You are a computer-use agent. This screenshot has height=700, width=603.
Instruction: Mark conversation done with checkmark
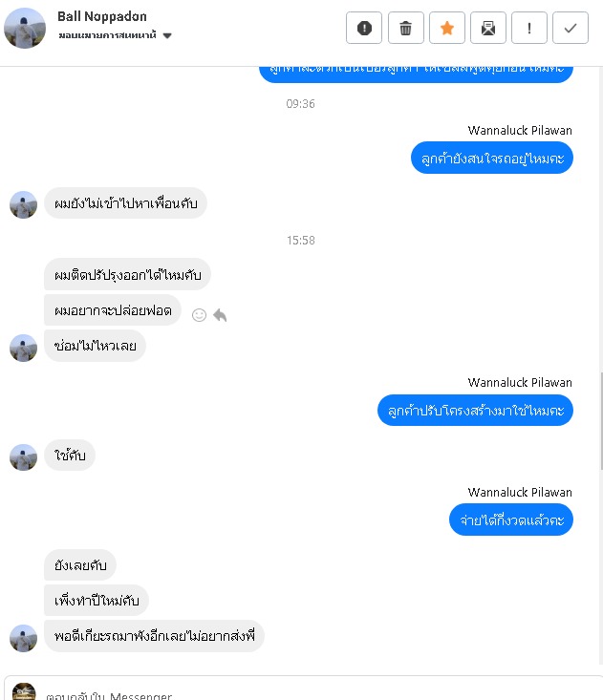click(570, 28)
